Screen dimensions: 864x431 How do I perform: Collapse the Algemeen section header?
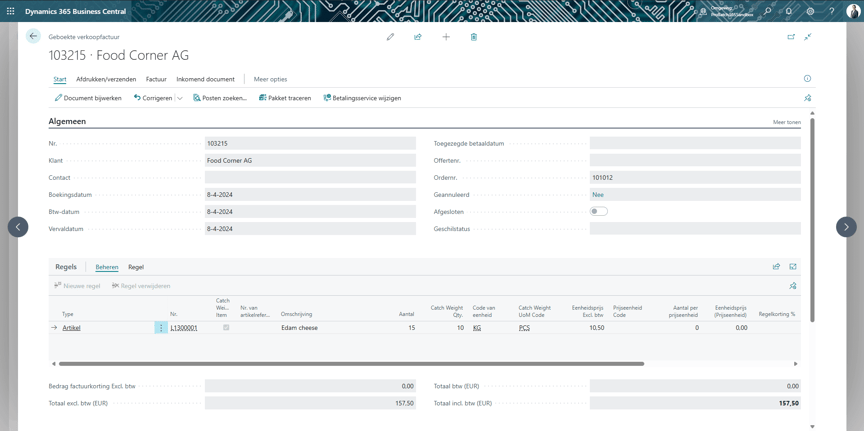pos(67,121)
